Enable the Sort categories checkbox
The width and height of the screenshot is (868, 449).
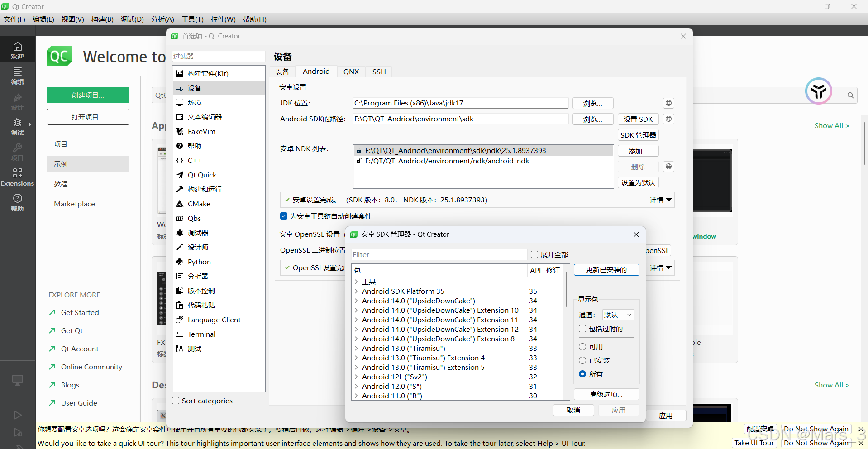click(176, 401)
